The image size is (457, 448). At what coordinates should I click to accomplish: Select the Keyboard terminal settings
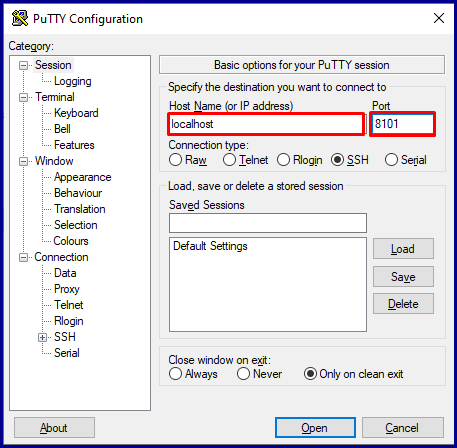(76, 113)
